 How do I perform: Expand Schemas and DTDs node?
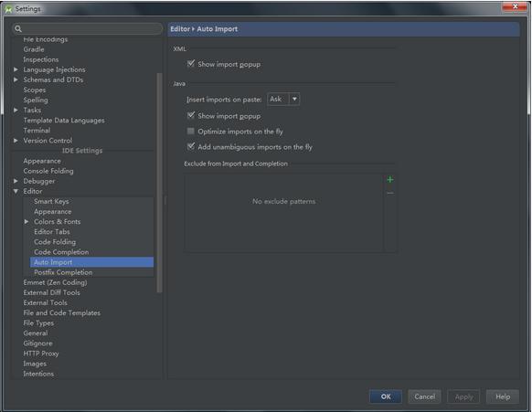pyautogui.click(x=16, y=79)
